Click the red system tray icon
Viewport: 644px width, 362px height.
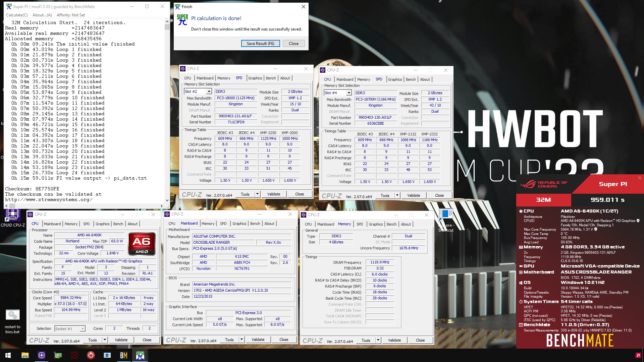638,355
